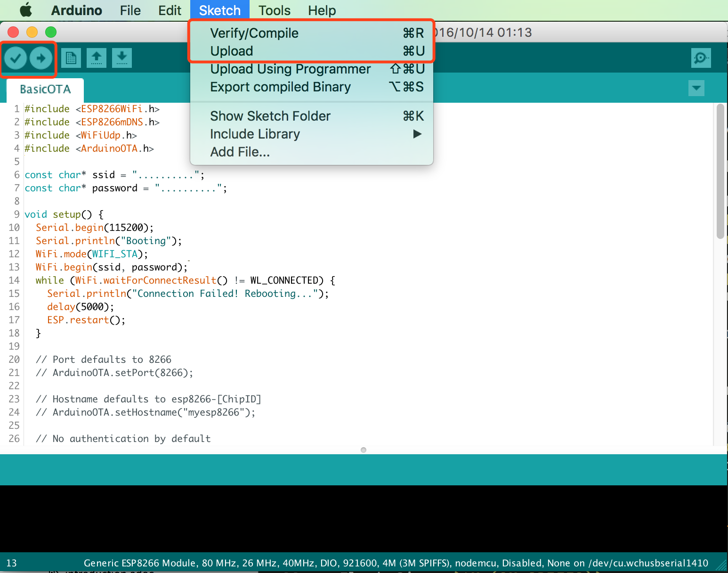Expand the Include Library submenu
Viewport: 728px width, 573px height.
(312, 134)
